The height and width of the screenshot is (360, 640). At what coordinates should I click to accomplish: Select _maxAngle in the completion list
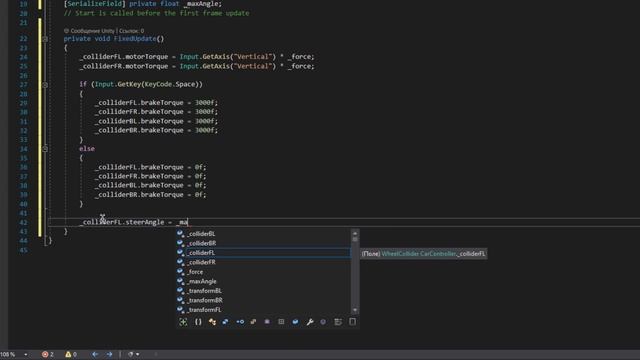(x=263, y=281)
